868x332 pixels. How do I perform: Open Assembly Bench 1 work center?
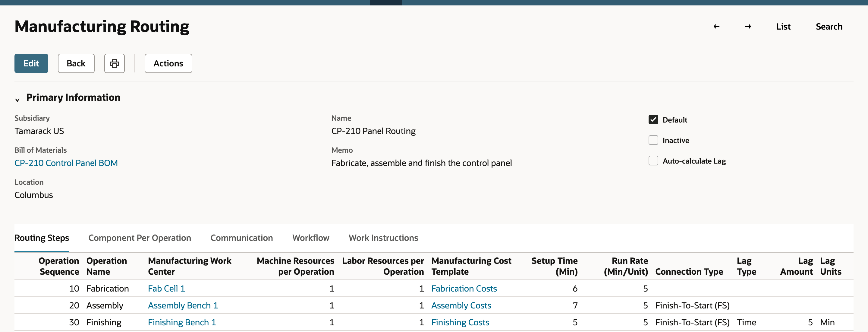pos(183,305)
